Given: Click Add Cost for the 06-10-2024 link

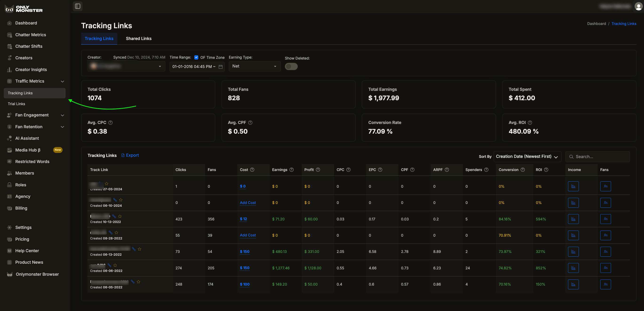Looking at the screenshot, I should [247, 203].
